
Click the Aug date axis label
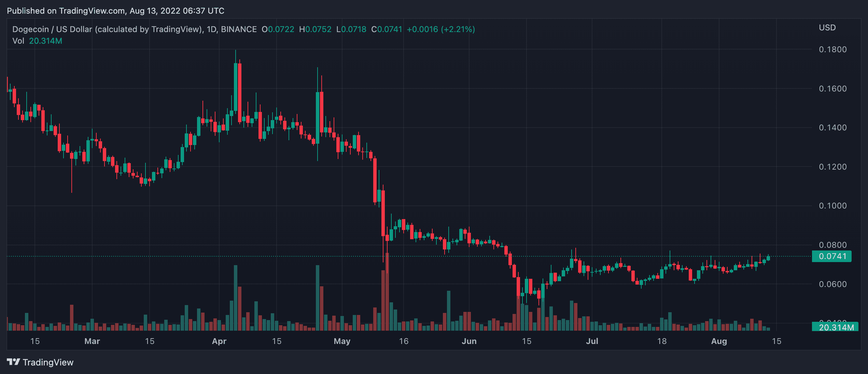click(719, 341)
